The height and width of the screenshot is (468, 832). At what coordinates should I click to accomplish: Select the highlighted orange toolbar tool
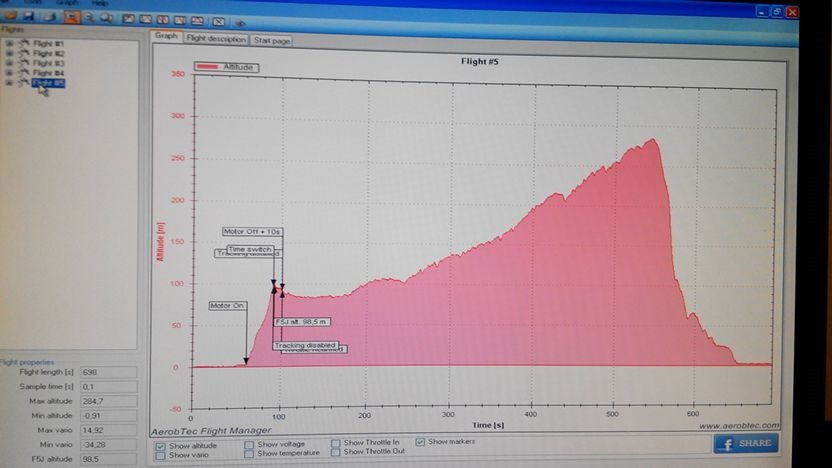pyautogui.click(x=72, y=18)
